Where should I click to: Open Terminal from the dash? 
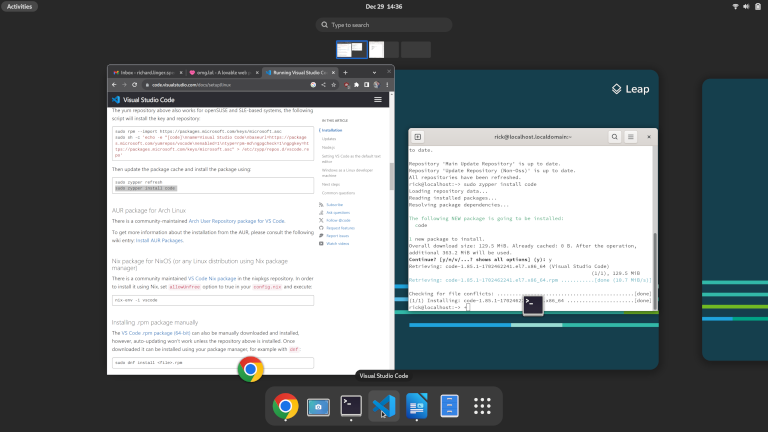click(x=351, y=406)
